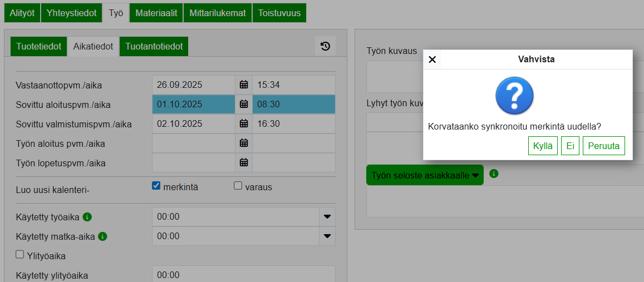The width and height of the screenshot is (644, 282).
Task: Open the Työn seloste asiakkaalle dropdown
Action: point(425,175)
